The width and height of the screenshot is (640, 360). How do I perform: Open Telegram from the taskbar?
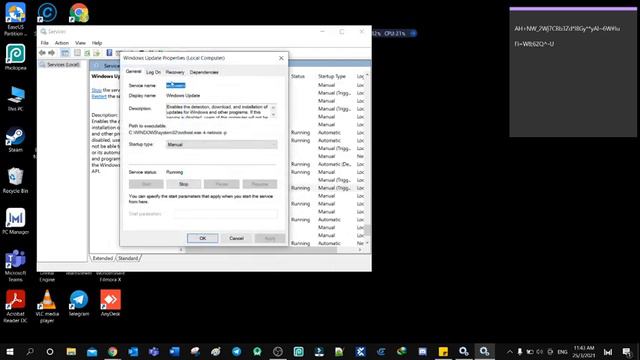pos(237,351)
